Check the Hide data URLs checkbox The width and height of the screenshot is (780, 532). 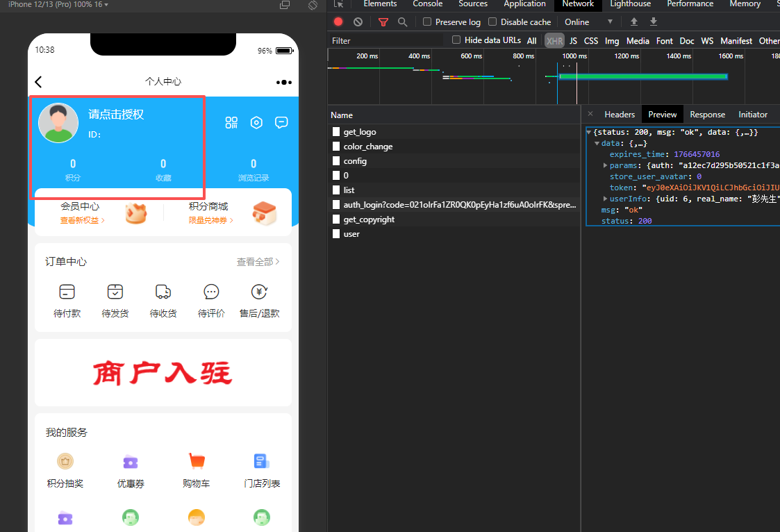coord(456,40)
